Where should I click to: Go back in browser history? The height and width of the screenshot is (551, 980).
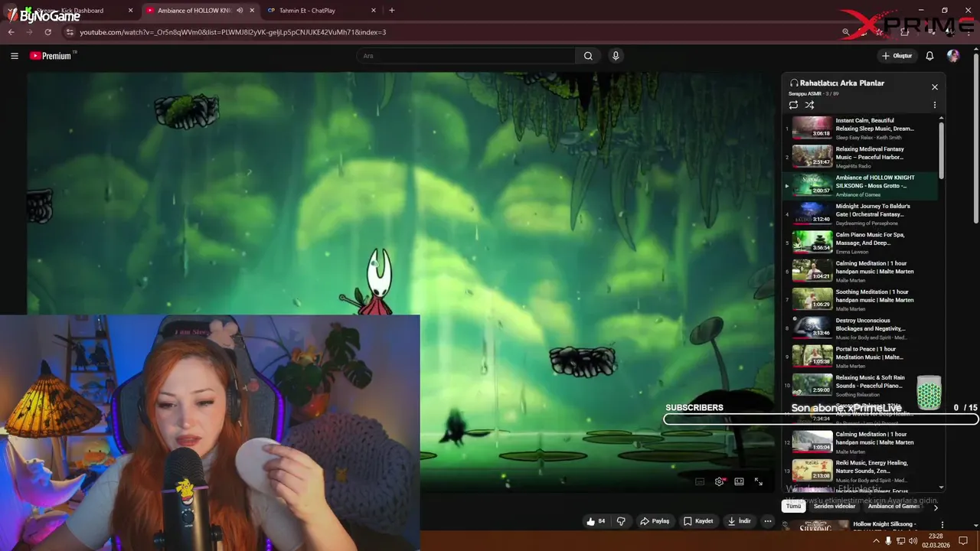(x=11, y=32)
